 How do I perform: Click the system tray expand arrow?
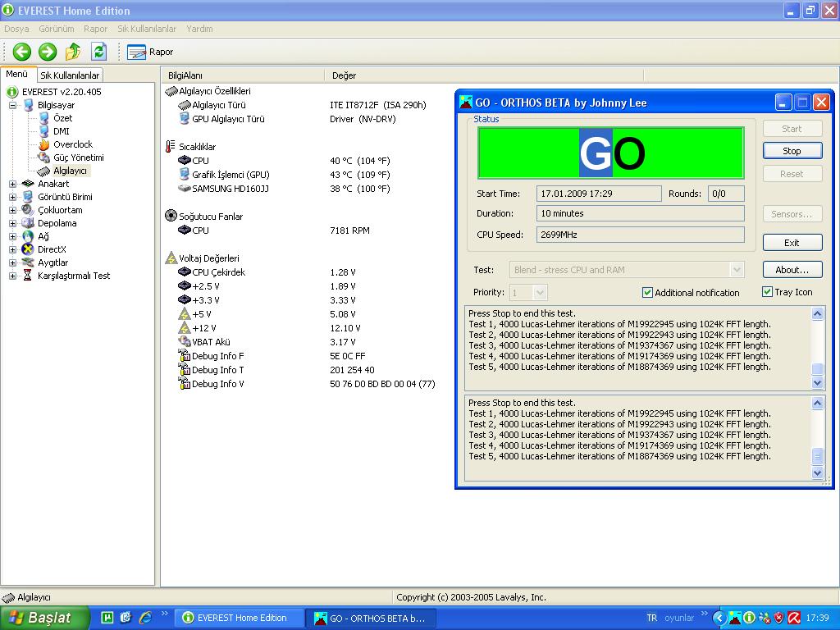(719, 618)
